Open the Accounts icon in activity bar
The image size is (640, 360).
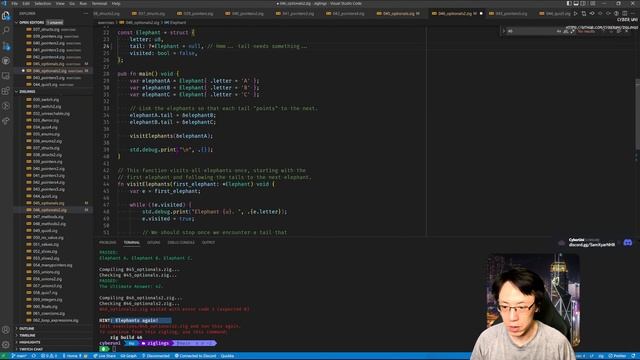pos(6,330)
